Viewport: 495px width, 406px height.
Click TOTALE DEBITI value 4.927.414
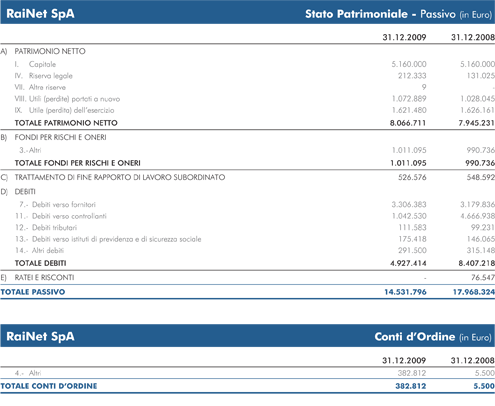pos(408,263)
